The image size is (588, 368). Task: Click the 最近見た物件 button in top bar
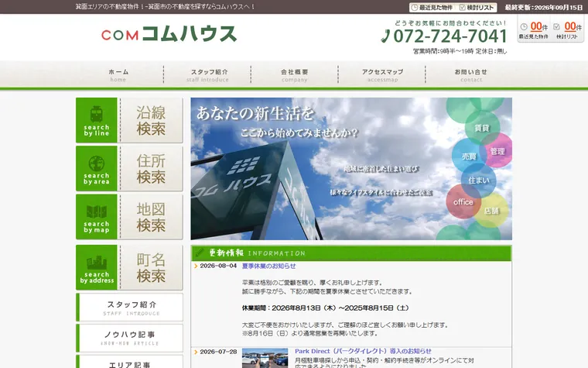(x=432, y=8)
